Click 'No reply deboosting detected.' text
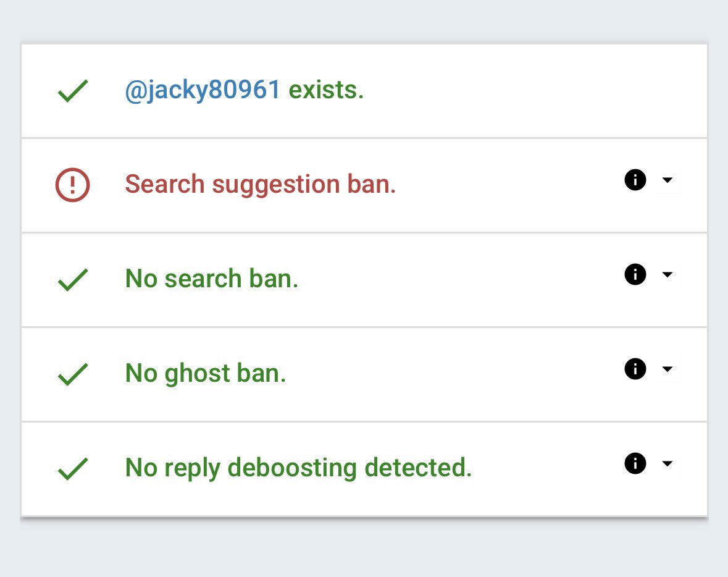 298,468
